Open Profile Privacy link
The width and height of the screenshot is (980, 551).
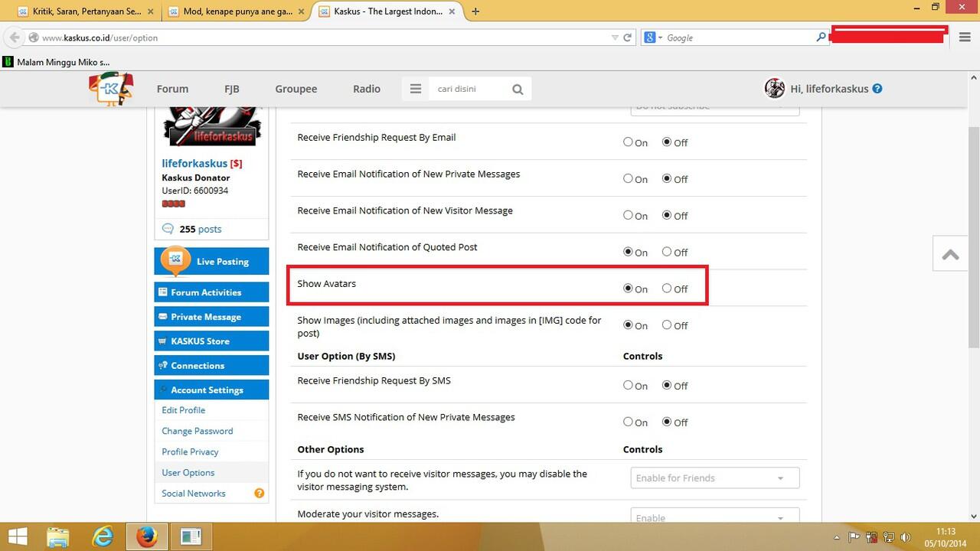190,452
